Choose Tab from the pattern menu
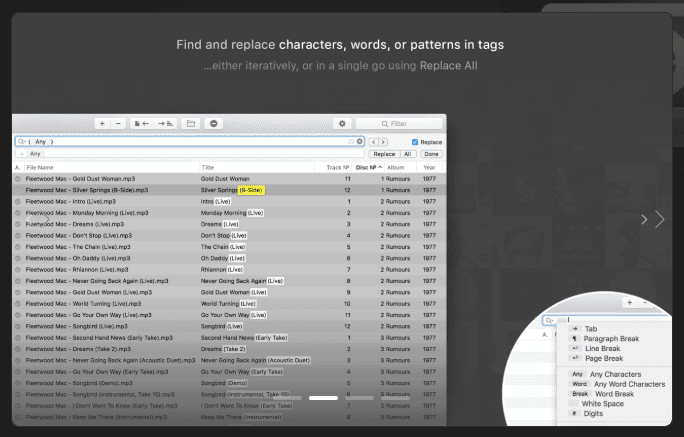Image resolution: width=684 pixels, height=437 pixels. (x=591, y=329)
